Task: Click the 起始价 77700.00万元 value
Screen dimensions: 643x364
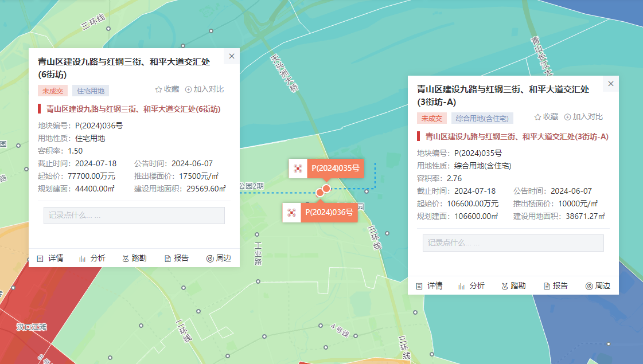Action: click(91, 176)
